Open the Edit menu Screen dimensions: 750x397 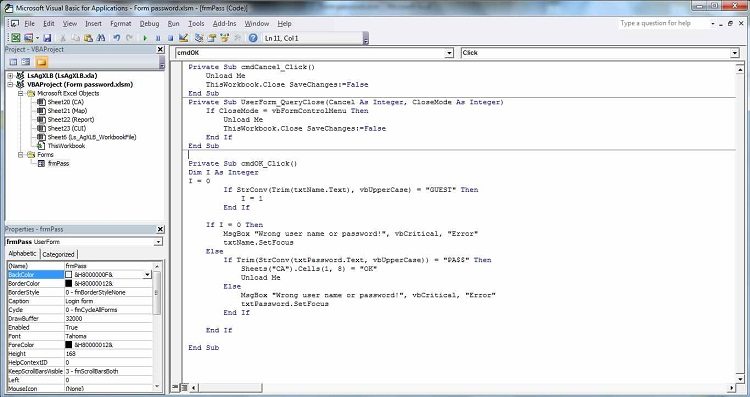(x=49, y=23)
